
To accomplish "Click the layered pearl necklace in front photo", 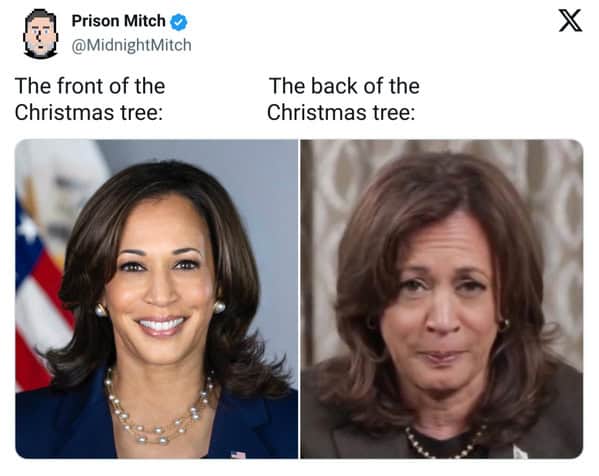I will [159, 409].
